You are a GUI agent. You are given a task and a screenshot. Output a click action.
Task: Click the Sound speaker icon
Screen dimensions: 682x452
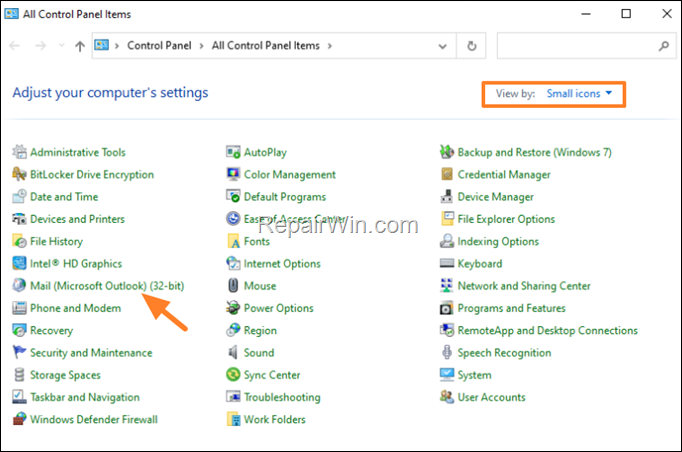point(233,352)
